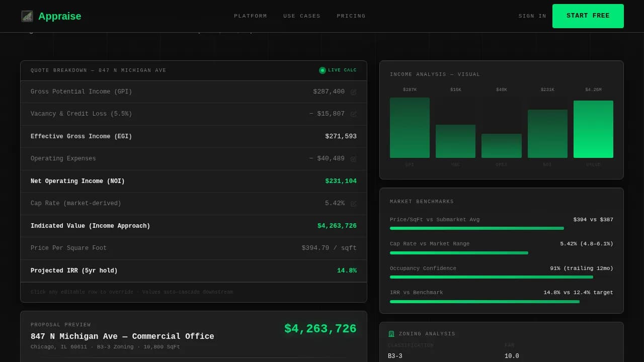The image size is (644, 362).
Task: Click the IRR vs Benchmark progress bar
Action: (x=484, y=302)
